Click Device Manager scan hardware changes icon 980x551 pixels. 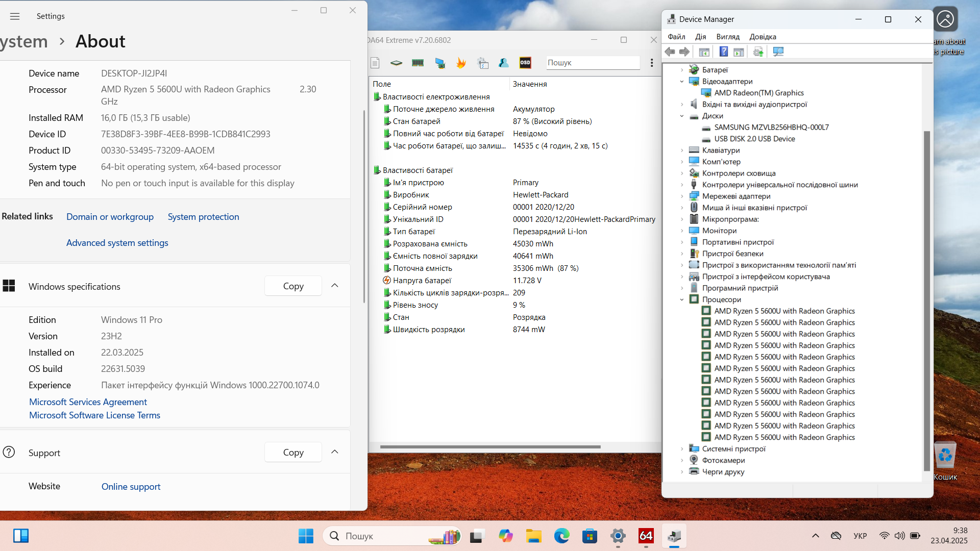[778, 52]
